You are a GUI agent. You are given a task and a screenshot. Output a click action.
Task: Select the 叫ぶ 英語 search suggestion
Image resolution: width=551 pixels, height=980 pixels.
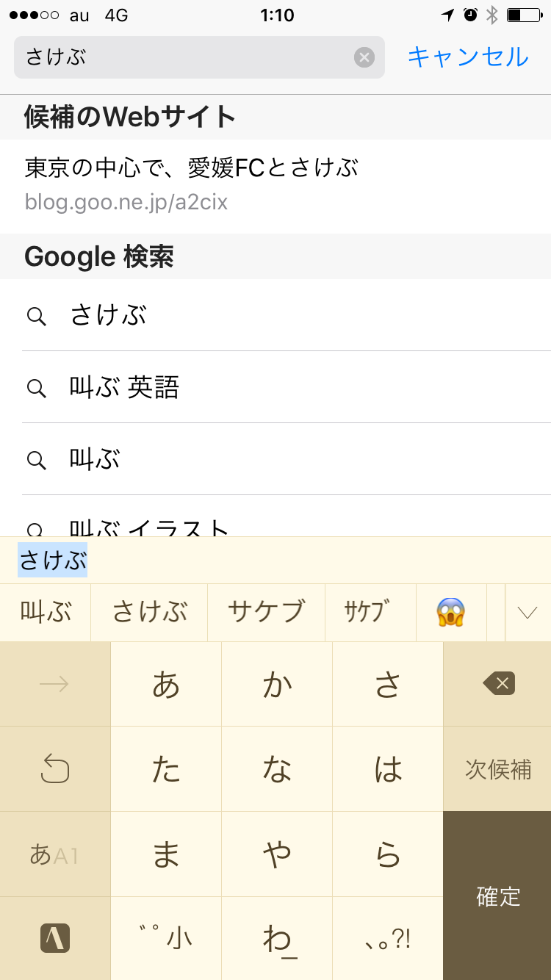[125, 387]
